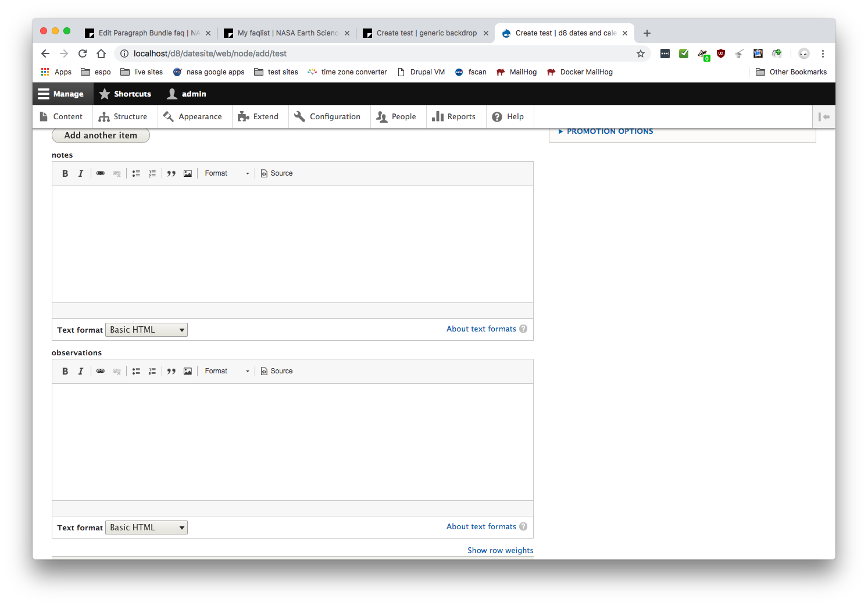This screenshot has width=868, height=606.
Task: Click Show row weights link
Action: tap(500, 550)
